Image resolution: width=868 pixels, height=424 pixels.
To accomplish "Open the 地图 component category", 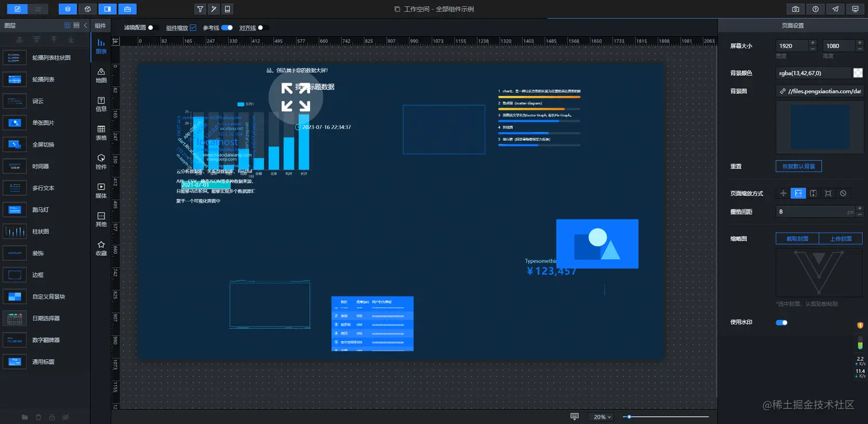I will (x=101, y=75).
